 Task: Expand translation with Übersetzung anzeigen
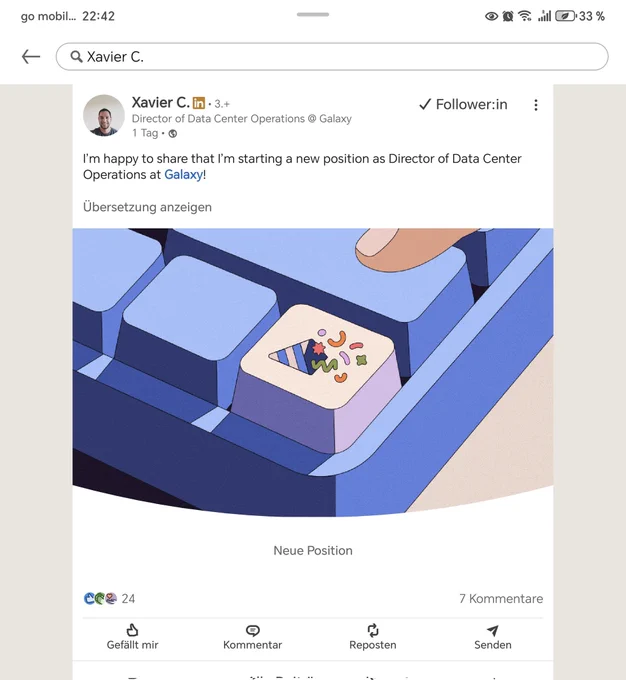(x=147, y=207)
